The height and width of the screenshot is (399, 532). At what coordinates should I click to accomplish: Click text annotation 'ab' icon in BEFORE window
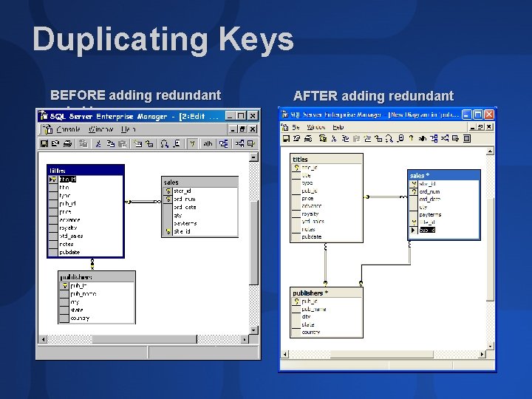pyautogui.click(x=208, y=144)
